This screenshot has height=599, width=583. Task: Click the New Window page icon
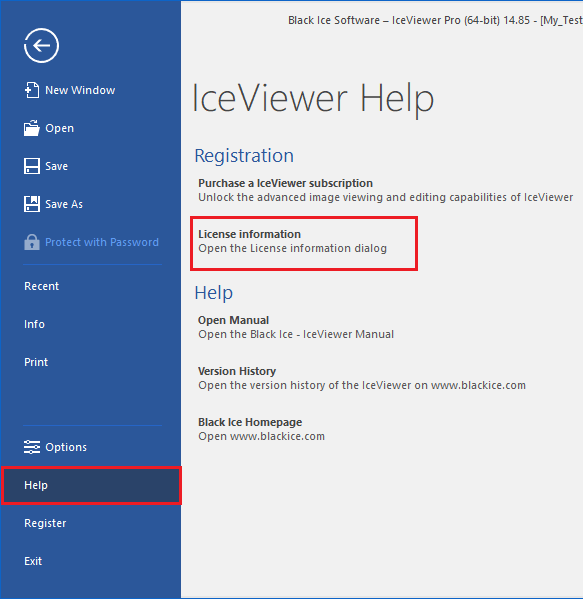[x=32, y=90]
